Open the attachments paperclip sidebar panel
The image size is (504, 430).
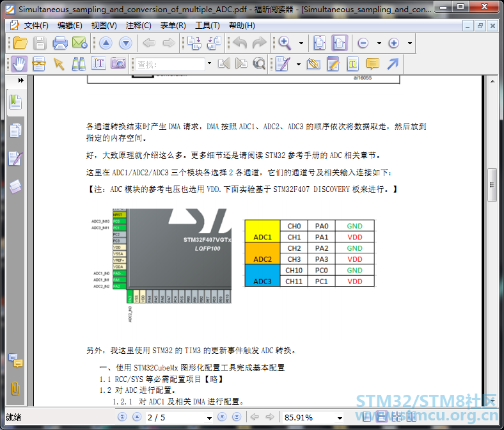15,388
